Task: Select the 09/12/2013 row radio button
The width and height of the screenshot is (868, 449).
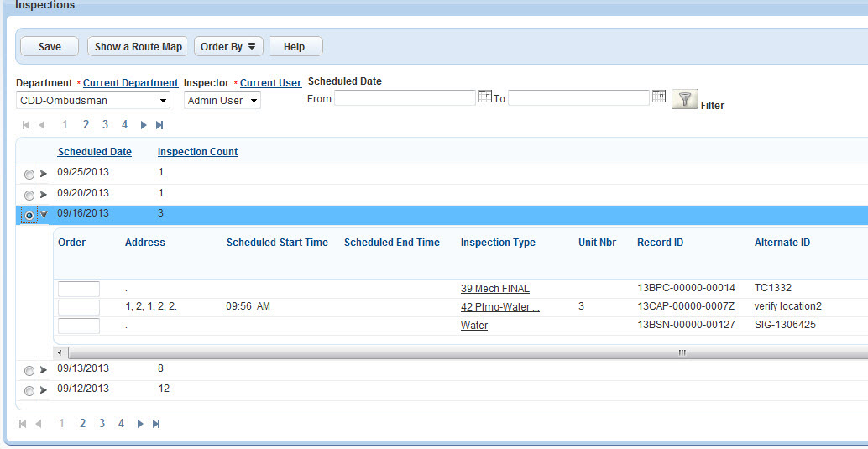Action: click(x=30, y=390)
